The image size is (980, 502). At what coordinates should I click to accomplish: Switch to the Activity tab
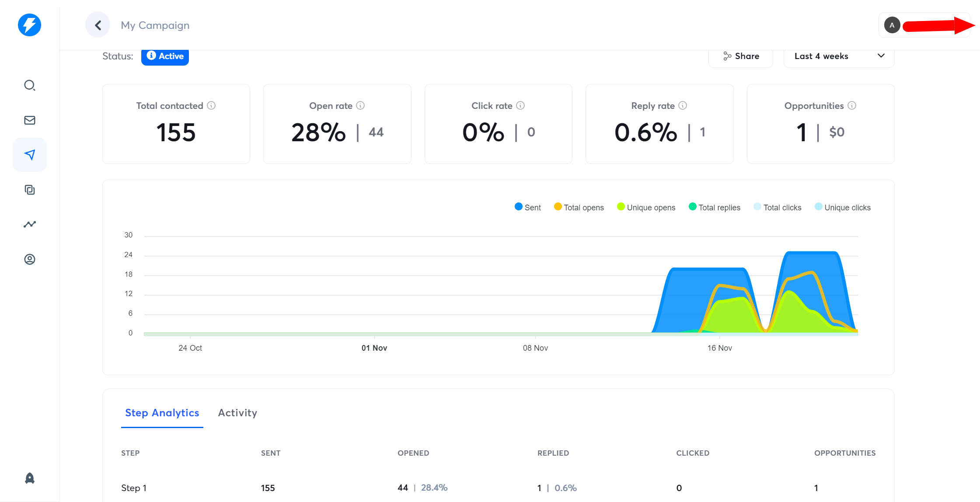237,413
